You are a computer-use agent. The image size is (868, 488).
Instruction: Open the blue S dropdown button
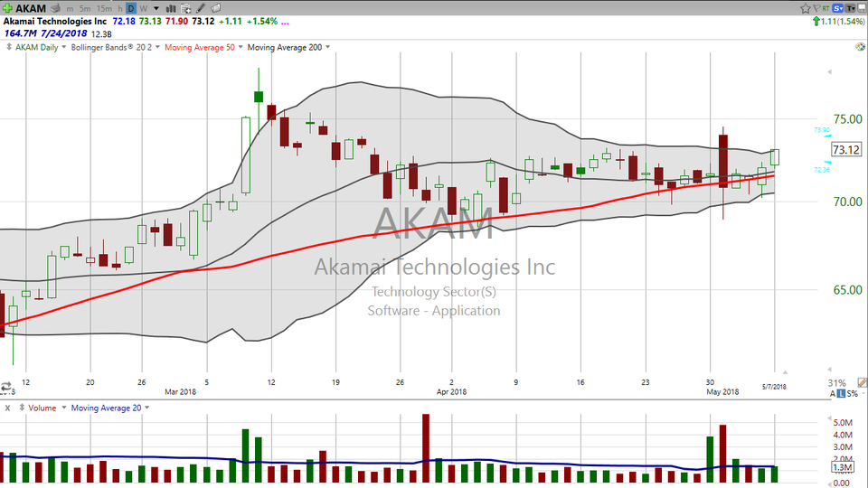[837, 8]
